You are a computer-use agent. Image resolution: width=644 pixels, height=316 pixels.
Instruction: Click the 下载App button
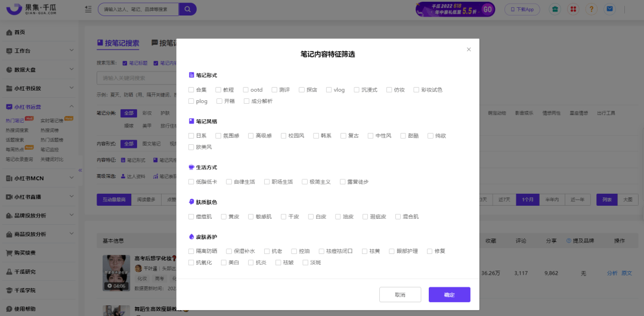pos(522,9)
